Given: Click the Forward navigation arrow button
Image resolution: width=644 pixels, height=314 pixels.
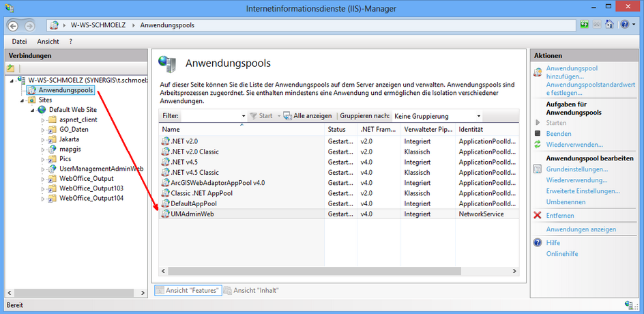Looking at the screenshot, I should tap(29, 25).
